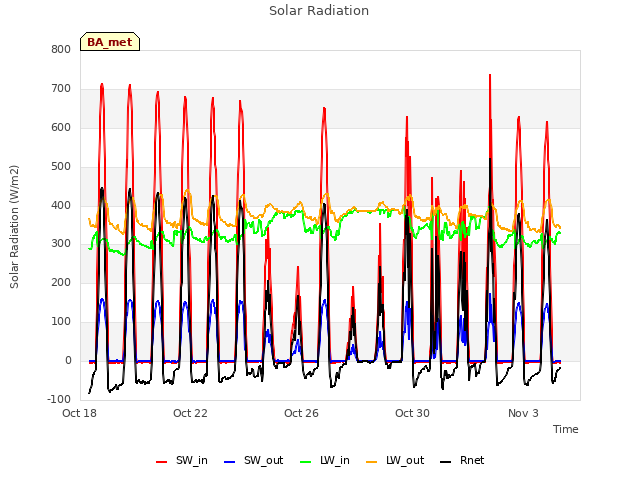Click the BA_met annotation label
The width and height of the screenshot is (640, 480).
click(x=110, y=42)
